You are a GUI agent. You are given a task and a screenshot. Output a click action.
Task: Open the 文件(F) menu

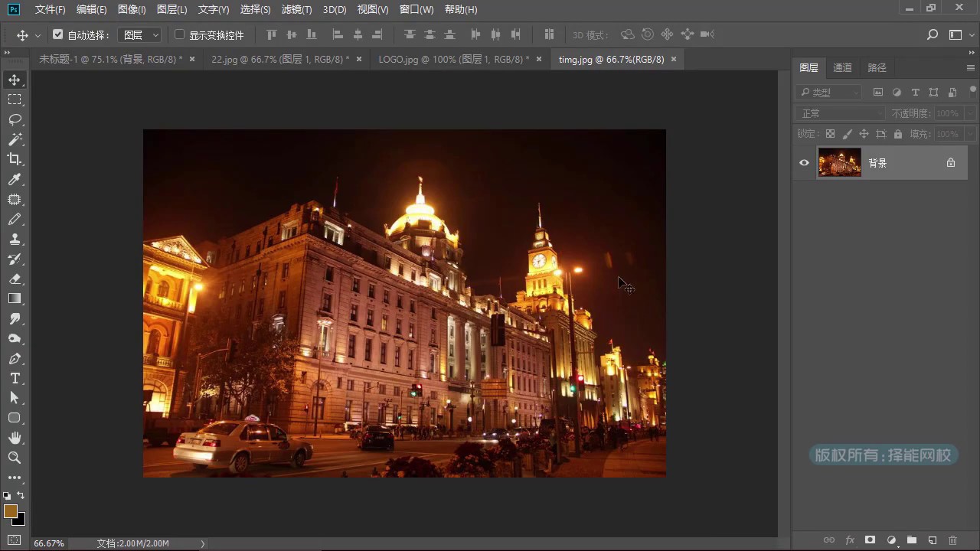point(51,10)
